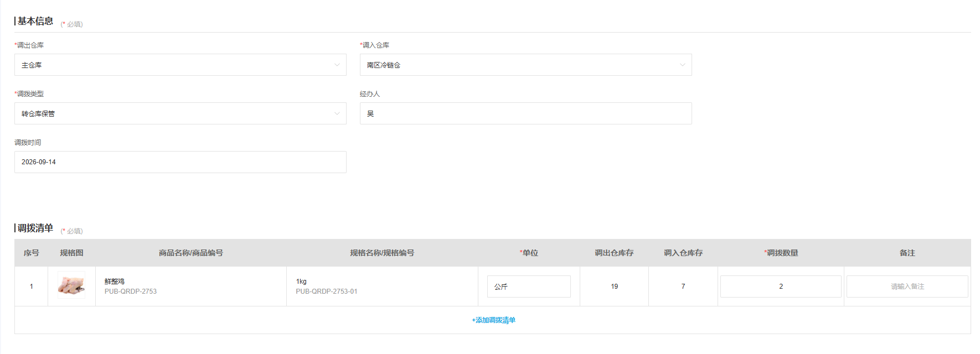This screenshot has width=980, height=354.
Task: Click the 基本信息 section heading
Action: [x=35, y=21]
